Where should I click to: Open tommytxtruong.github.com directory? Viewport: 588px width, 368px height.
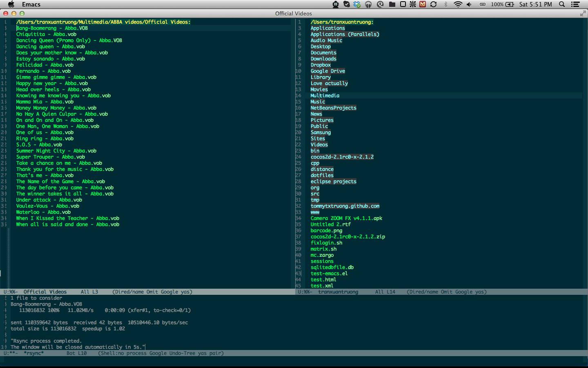tap(345, 206)
